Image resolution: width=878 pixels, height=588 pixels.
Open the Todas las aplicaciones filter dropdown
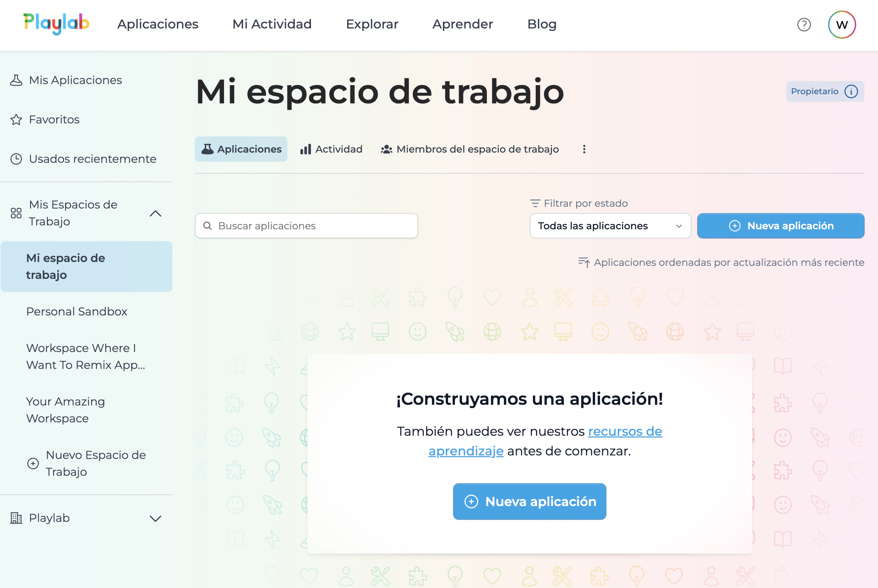point(610,226)
